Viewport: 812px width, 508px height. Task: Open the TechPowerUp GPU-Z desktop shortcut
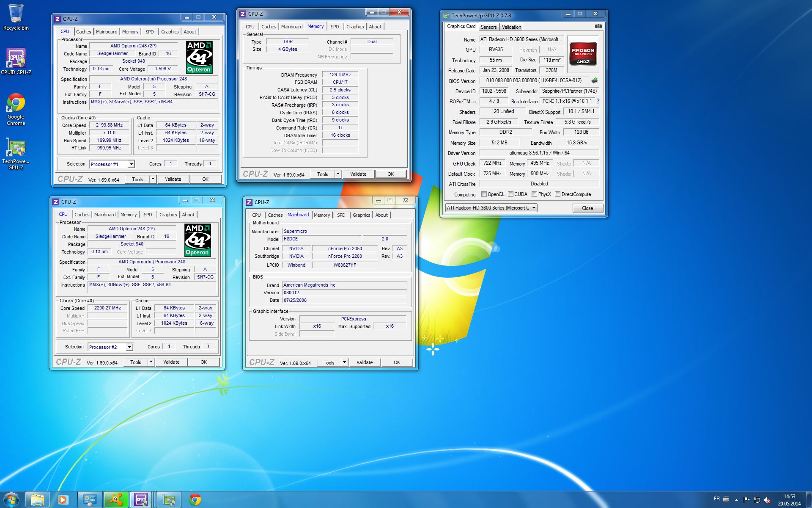pos(16,154)
